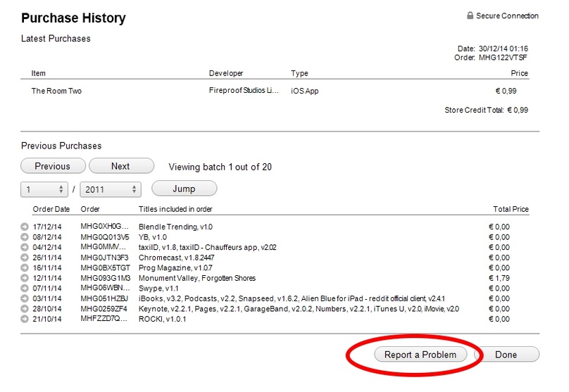Image resolution: width=569 pixels, height=392 pixels.
Task: Click Monument Valley, Forgotten Shores title
Action: (x=197, y=278)
